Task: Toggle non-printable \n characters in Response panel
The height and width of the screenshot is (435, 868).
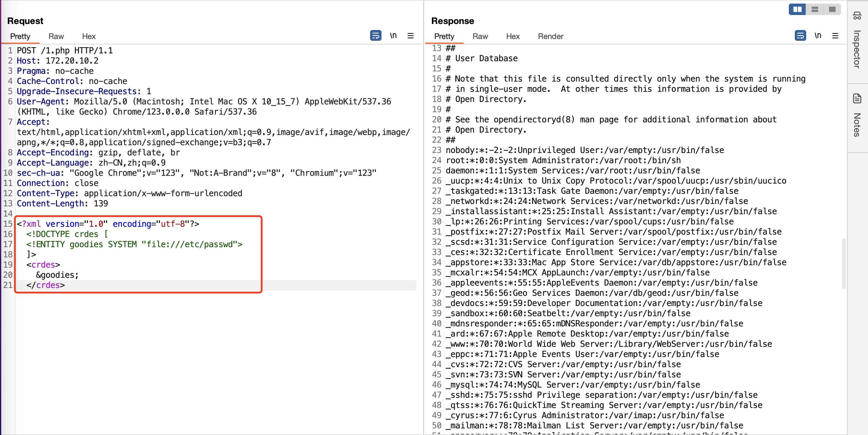Action: (x=818, y=35)
